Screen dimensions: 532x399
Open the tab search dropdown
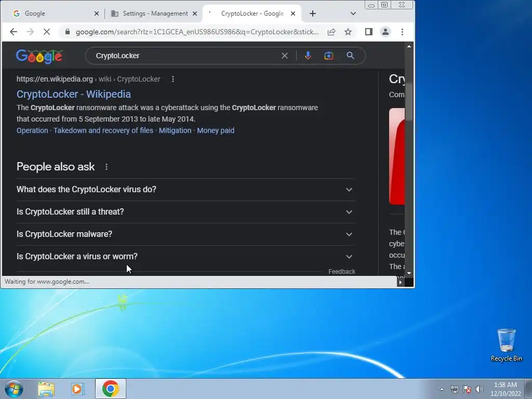tap(353, 14)
